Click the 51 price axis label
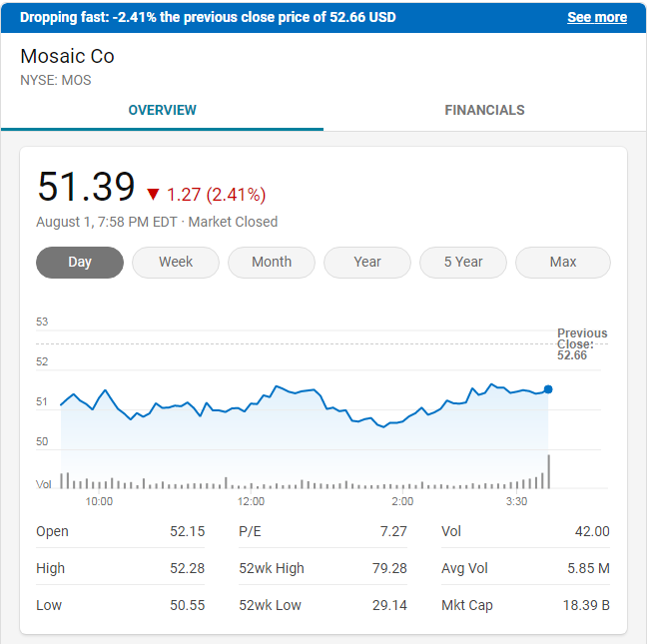Viewport: 649px width, 644px height. pyautogui.click(x=42, y=401)
